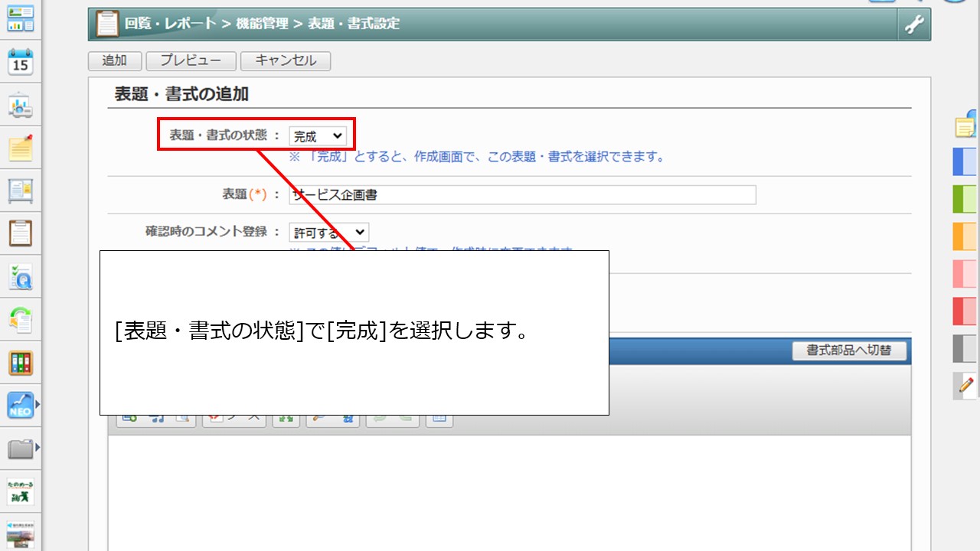Click the projector presentation sidebar icon
This screenshot has height=551, width=980.
pyautogui.click(x=21, y=106)
